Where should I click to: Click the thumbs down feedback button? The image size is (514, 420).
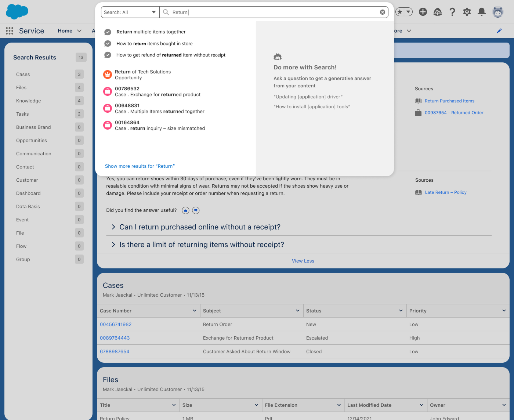(x=196, y=210)
